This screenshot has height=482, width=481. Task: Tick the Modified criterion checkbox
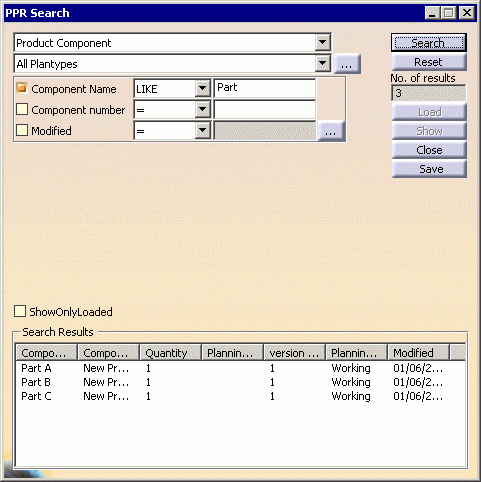(x=22, y=130)
